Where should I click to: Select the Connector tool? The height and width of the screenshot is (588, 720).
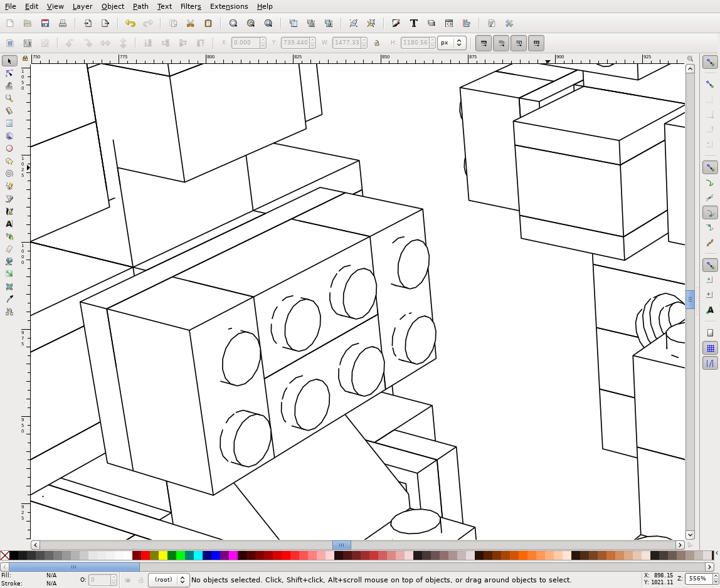click(x=9, y=312)
